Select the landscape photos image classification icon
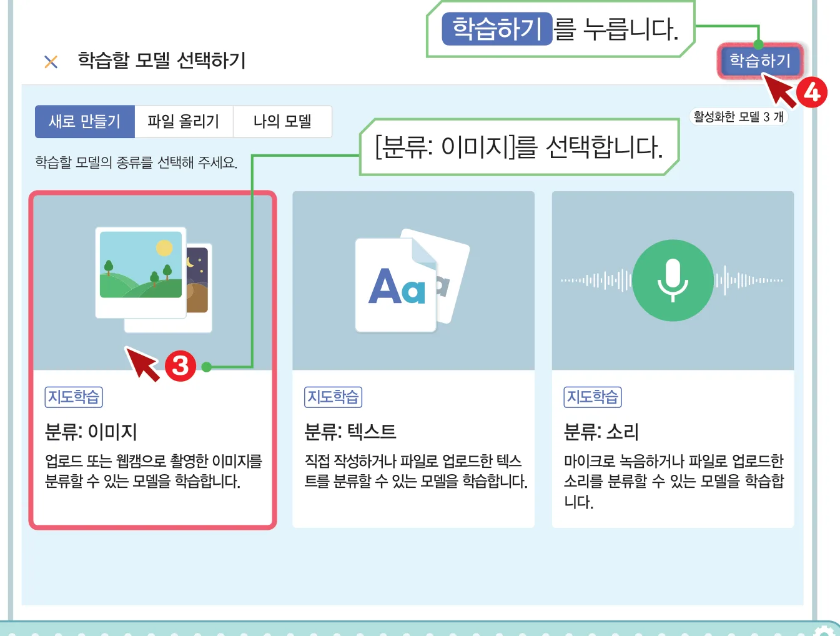This screenshot has width=840, height=636. (154, 280)
